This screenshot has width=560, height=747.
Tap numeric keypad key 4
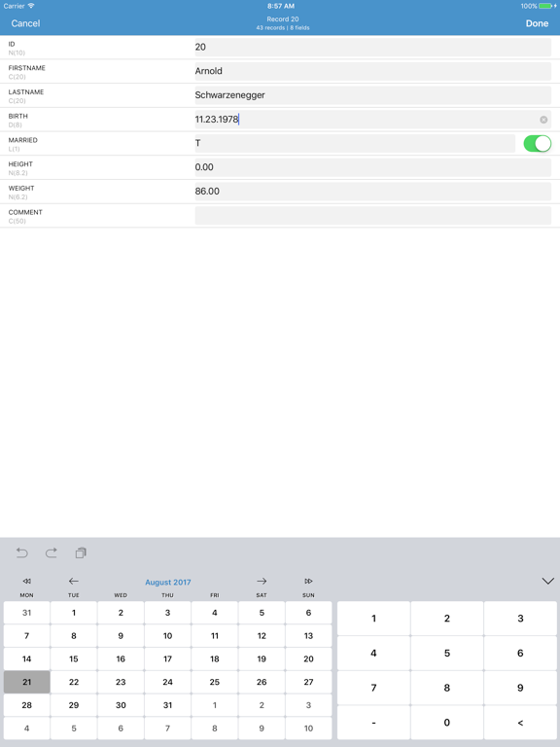pyautogui.click(x=373, y=654)
